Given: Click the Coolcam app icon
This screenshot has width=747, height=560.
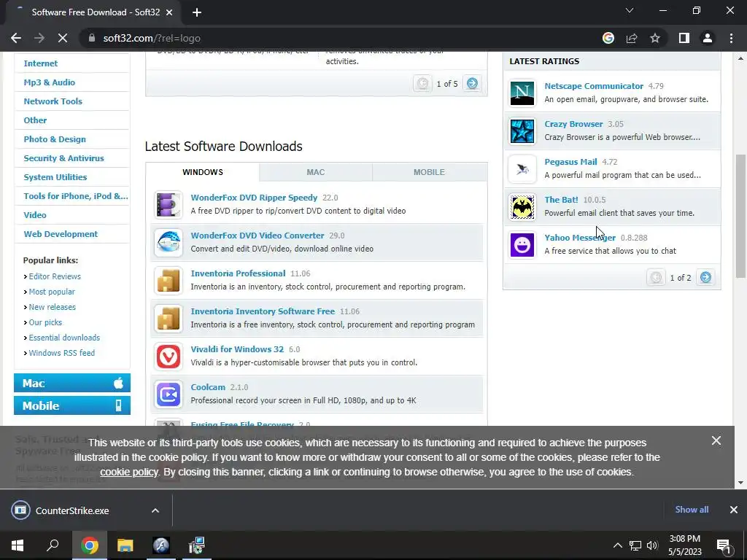Looking at the screenshot, I should pyautogui.click(x=169, y=394).
